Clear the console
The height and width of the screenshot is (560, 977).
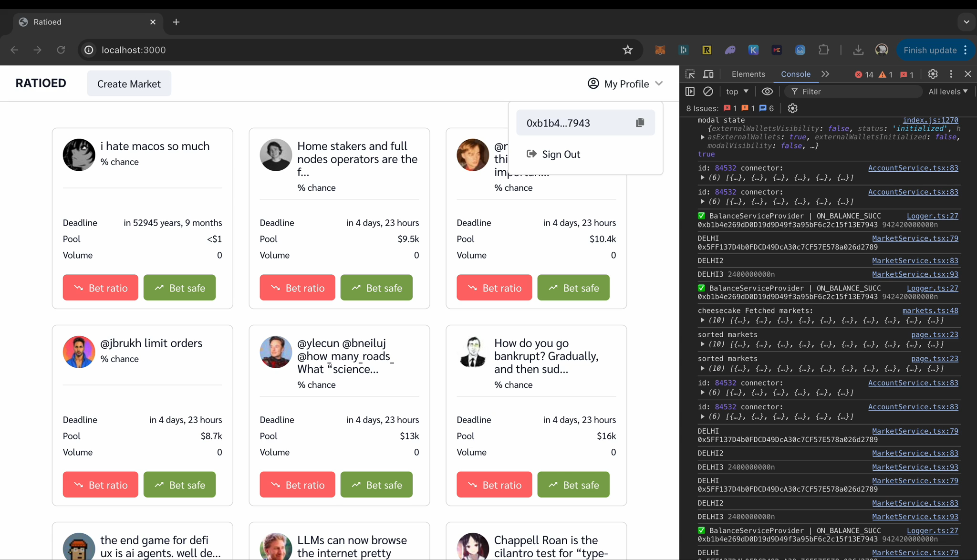point(708,91)
